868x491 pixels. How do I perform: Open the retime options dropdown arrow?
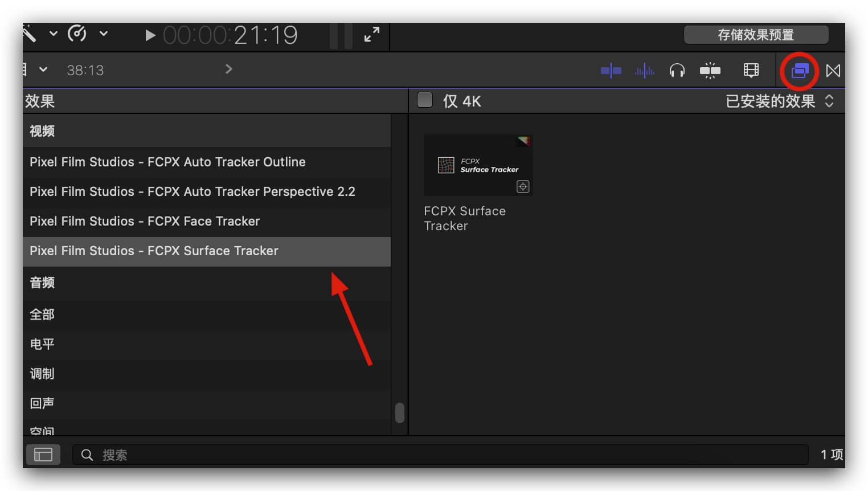tap(104, 34)
